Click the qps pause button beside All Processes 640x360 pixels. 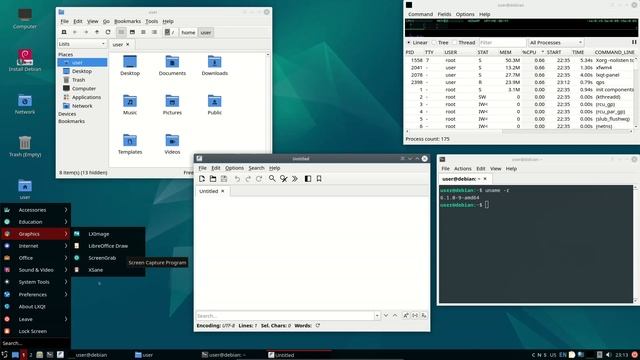pyautogui.click(x=634, y=42)
